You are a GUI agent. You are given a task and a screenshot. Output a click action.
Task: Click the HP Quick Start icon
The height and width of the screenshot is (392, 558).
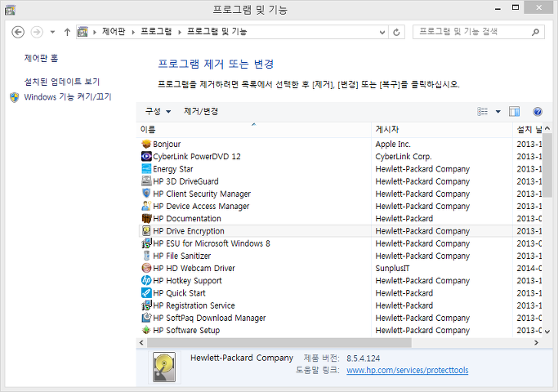(x=146, y=293)
